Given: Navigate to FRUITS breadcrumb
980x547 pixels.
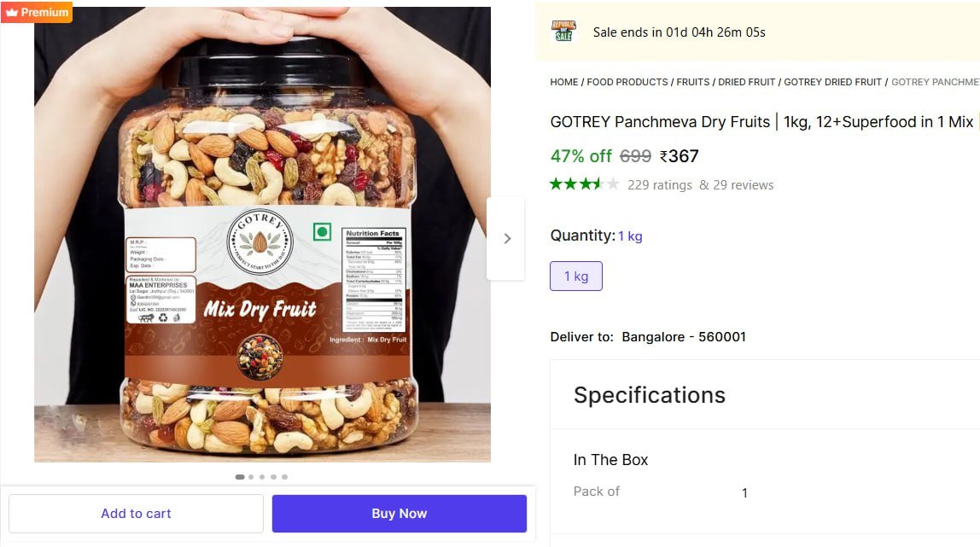Looking at the screenshot, I should point(693,82).
